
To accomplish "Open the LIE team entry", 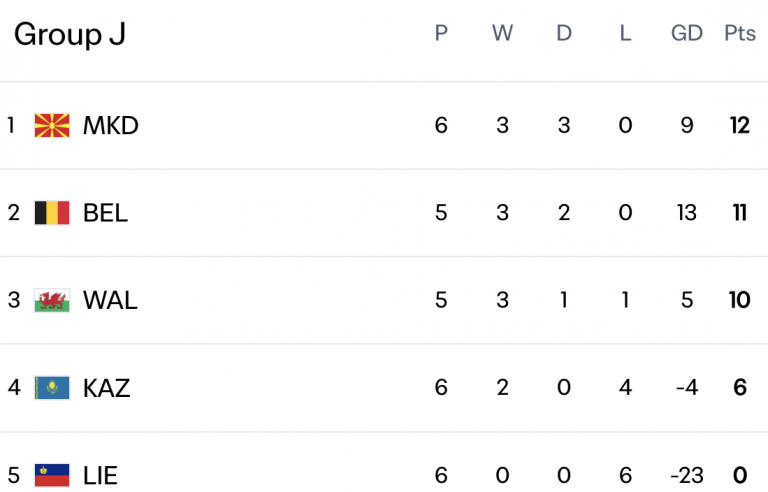I will [x=100, y=475].
